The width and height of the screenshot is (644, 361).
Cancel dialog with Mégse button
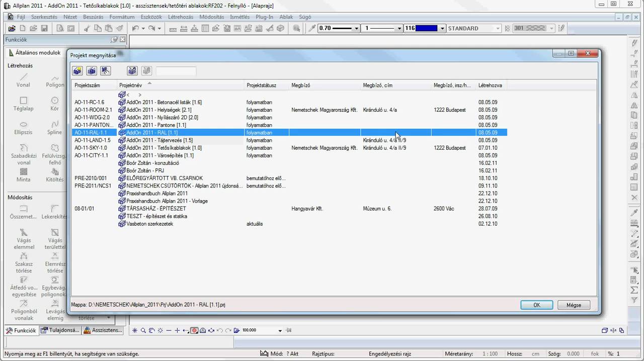(574, 305)
